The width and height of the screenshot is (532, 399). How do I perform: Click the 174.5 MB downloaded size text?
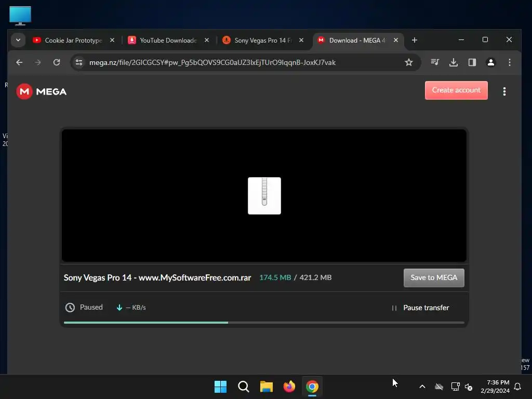coord(275,277)
